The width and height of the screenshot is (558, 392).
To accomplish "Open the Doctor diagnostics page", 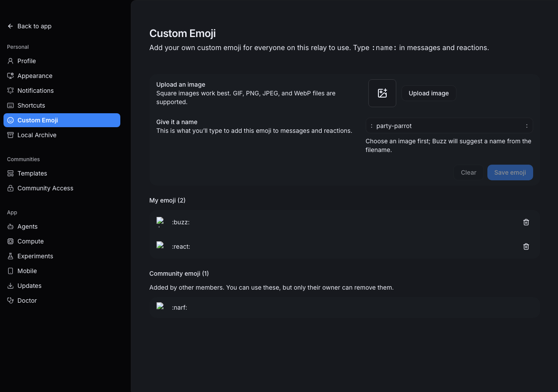I will pyautogui.click(x=62, y=301).
